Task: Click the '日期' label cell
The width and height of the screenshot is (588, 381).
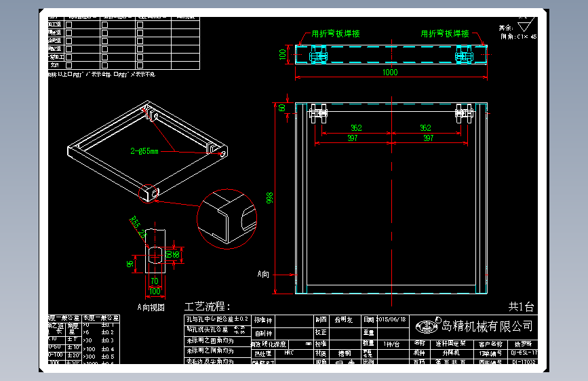Action: (x=369, y=320)
